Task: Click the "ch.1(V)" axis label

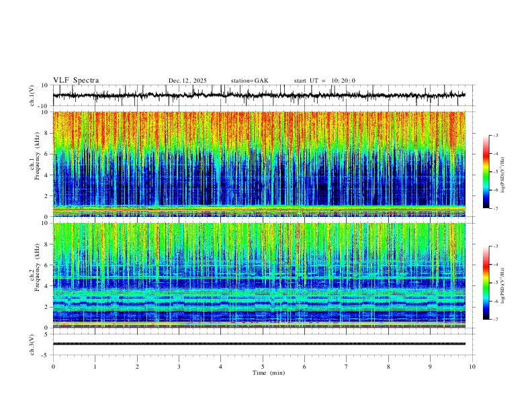Action: tap(32, 95)
